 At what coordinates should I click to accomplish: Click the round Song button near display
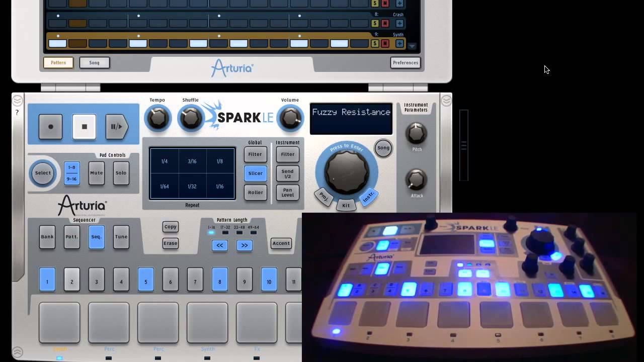point(383,148)
